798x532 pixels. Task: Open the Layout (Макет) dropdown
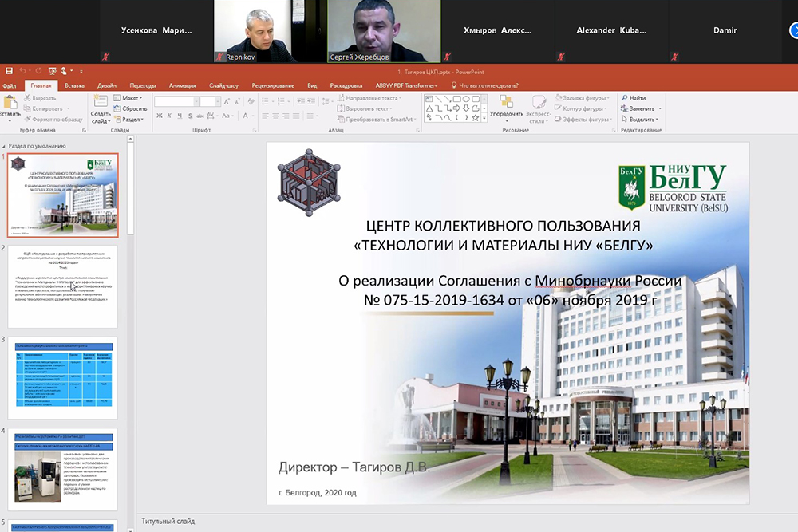coord(130,98)
